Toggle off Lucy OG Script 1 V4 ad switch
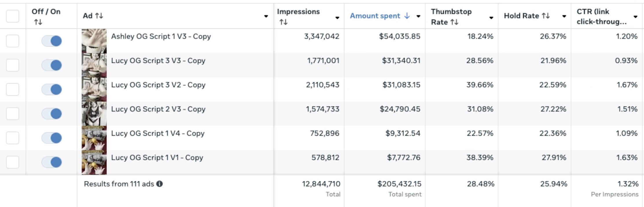The width and height of the screenshot is (644, 207). [x=51, y=138]
